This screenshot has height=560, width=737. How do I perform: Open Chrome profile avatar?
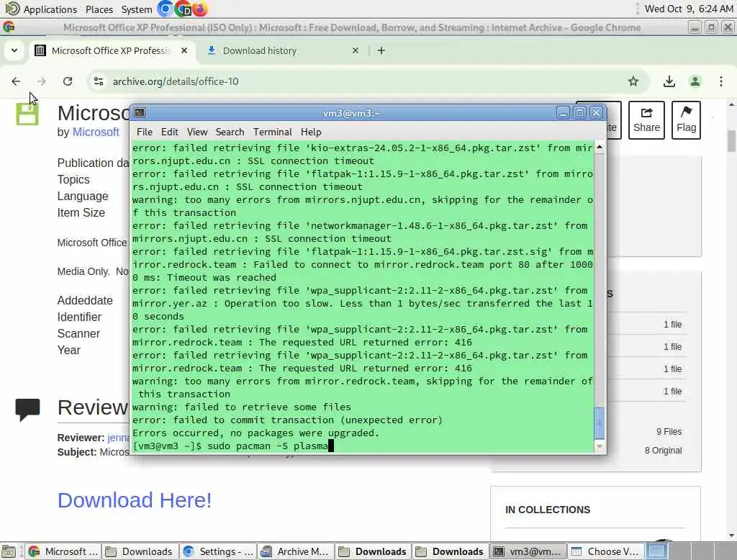(x=695, y=81)
